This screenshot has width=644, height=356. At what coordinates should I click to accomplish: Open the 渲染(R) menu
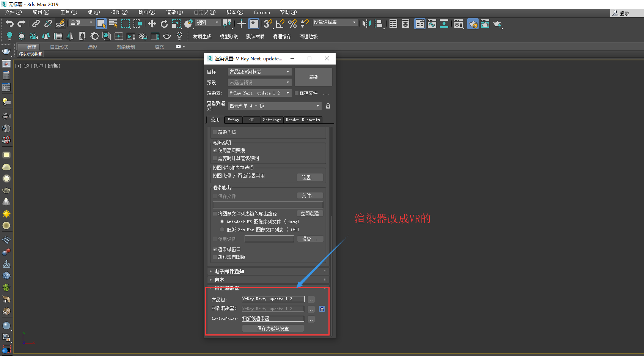click(x=174, y=13)
